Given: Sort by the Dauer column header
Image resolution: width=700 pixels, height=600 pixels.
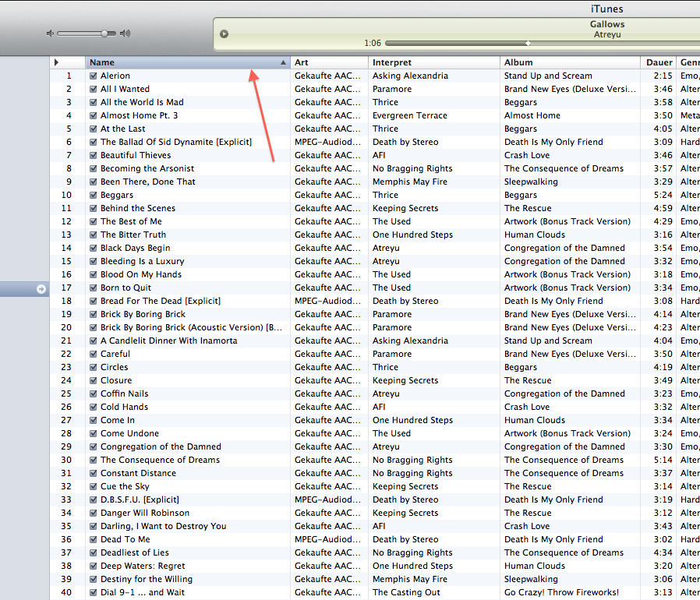Looking at the screenshot, I should coord(659,62).
